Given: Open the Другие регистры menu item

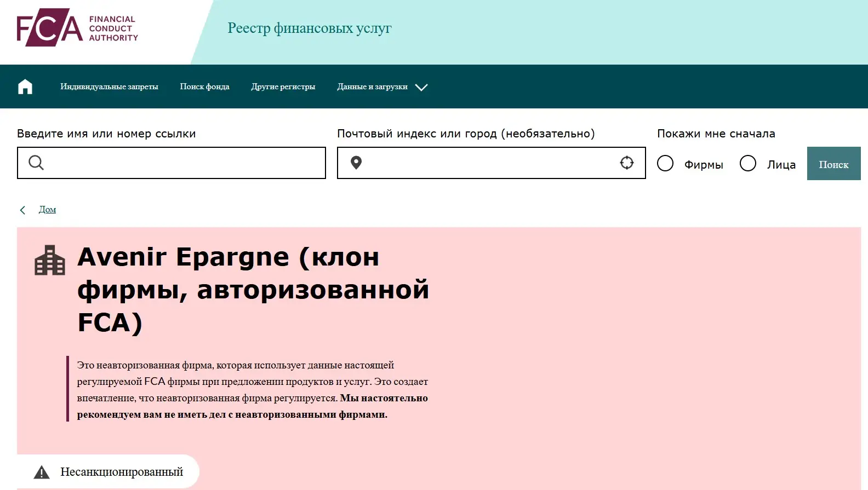Looking at the screenshot, I should click(283, 87).
